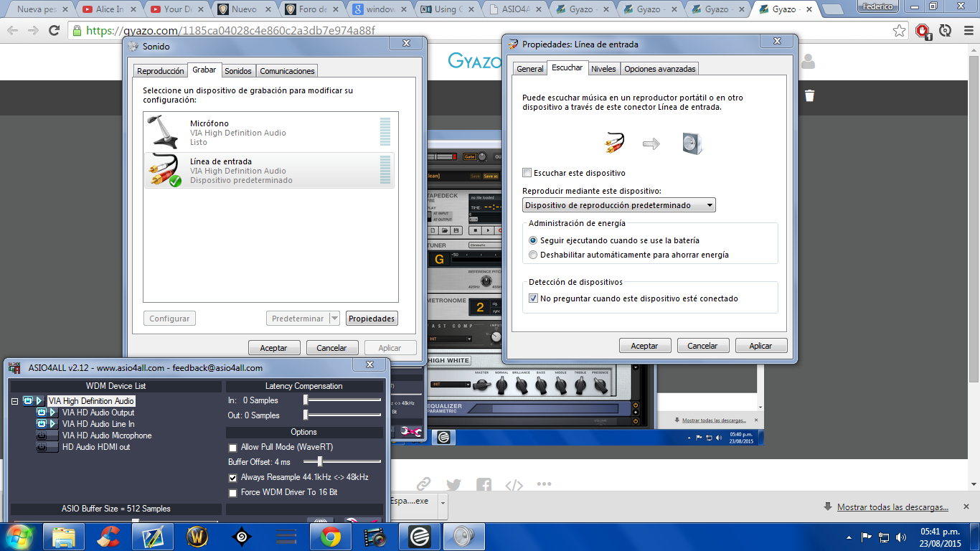Check Escuchar este dispositivo
Viewport: 980px width, 551px height.
[x=527, y=173]
